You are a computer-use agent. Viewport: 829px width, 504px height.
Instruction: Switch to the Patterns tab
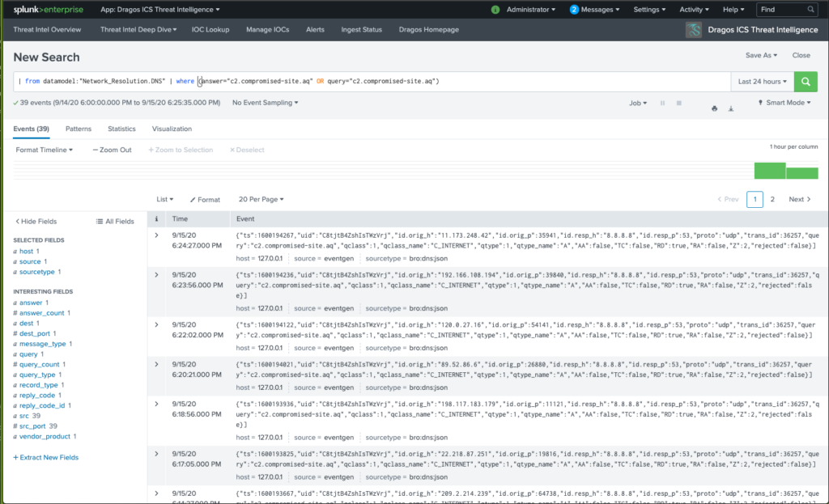(79, 129)
